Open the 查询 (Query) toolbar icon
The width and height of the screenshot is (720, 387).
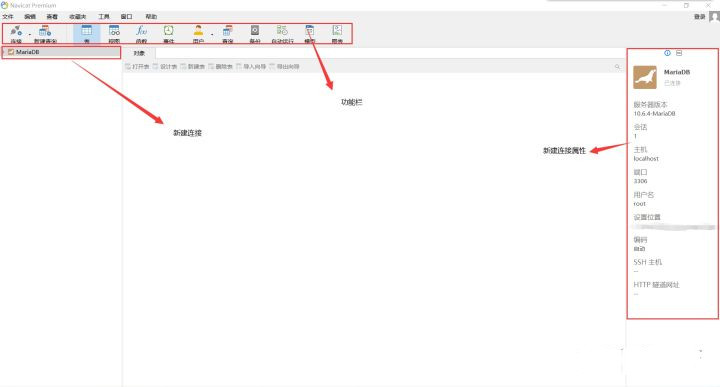point(227,34)
